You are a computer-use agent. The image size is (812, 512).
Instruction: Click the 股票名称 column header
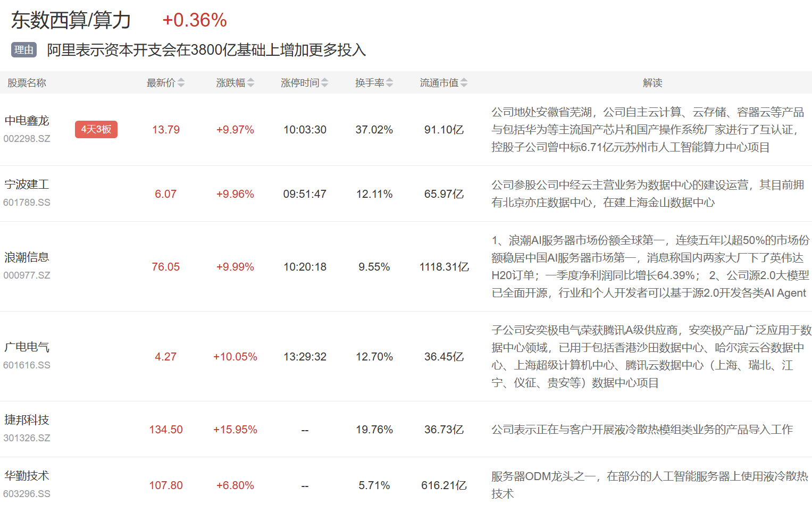tap(27, 82)
